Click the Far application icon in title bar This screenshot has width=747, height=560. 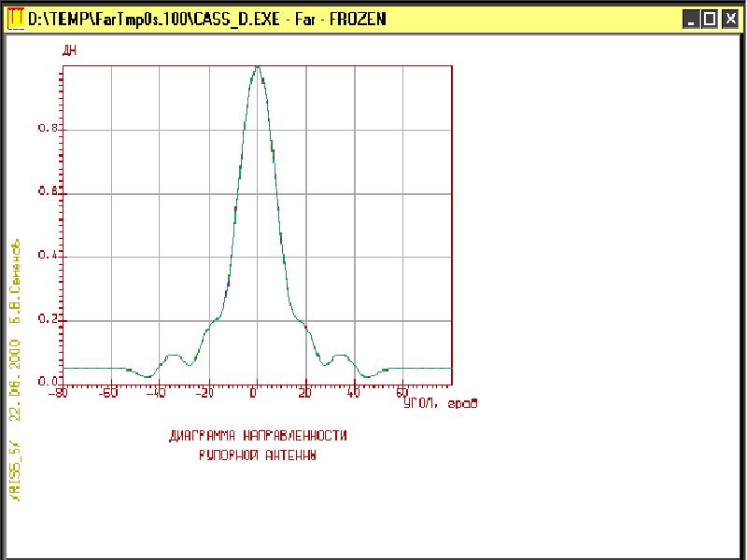(x=16, y=19)
